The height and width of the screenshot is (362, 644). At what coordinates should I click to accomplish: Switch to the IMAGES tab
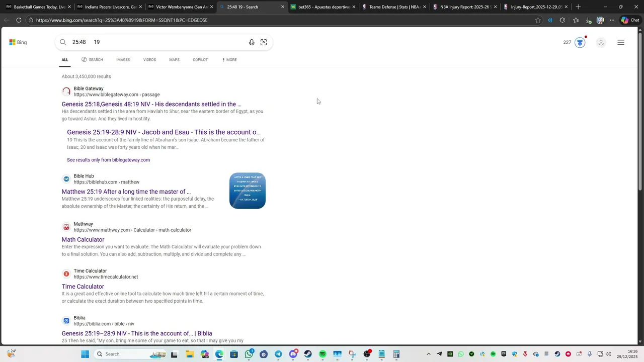(x=123, y=60)
